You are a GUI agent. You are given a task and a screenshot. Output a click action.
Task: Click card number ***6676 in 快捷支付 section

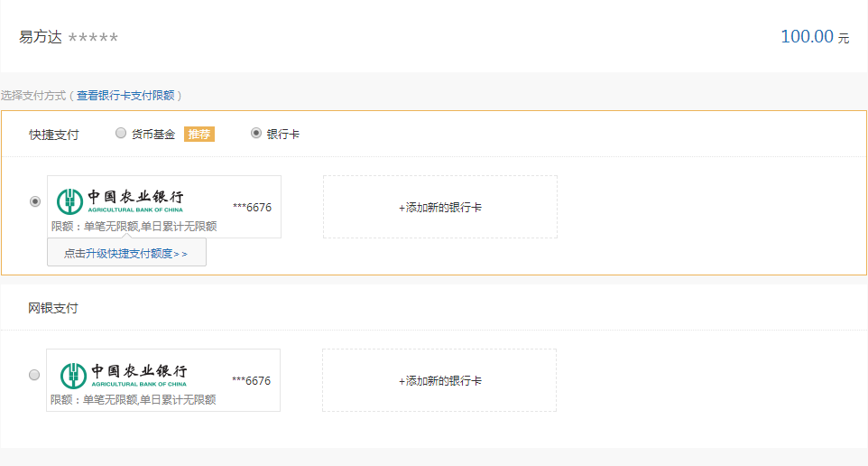[x=252, y=208]
